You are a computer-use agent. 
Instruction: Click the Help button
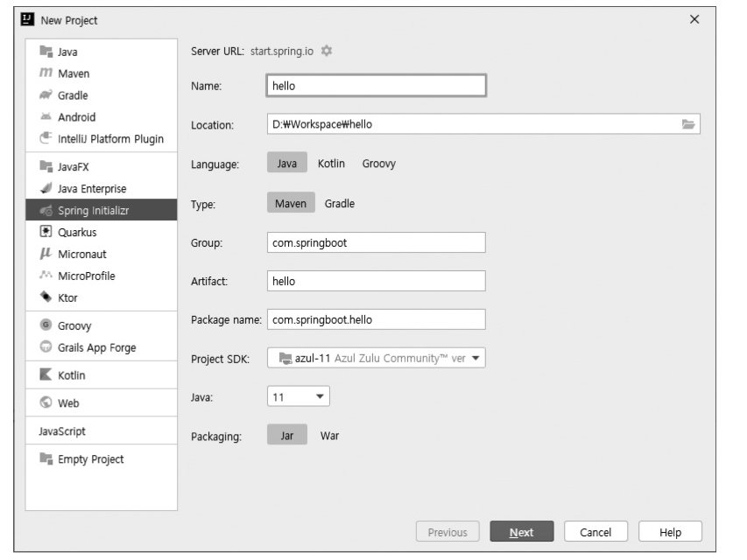coord(670,531)
